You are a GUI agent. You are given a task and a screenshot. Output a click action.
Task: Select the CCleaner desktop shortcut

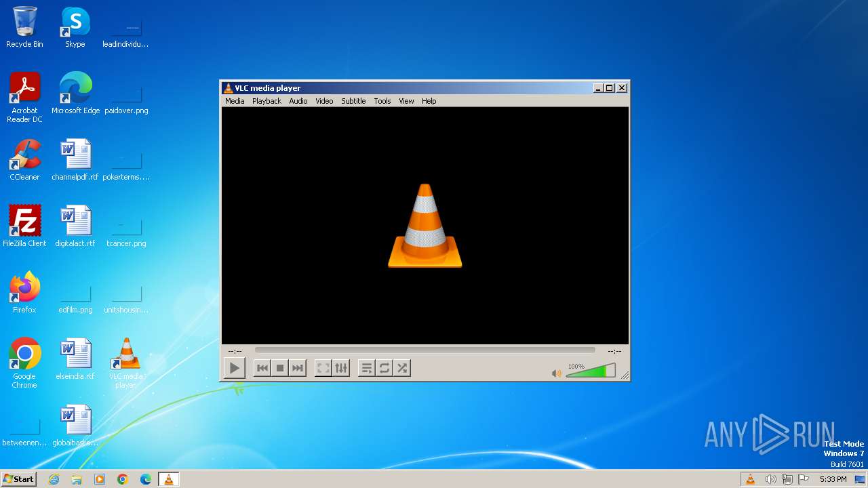click(24, 160)
